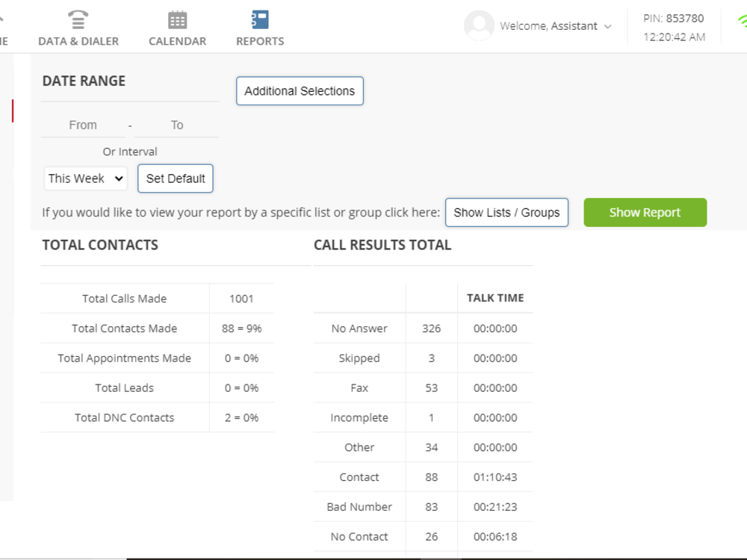Click the Other row label

359,447
